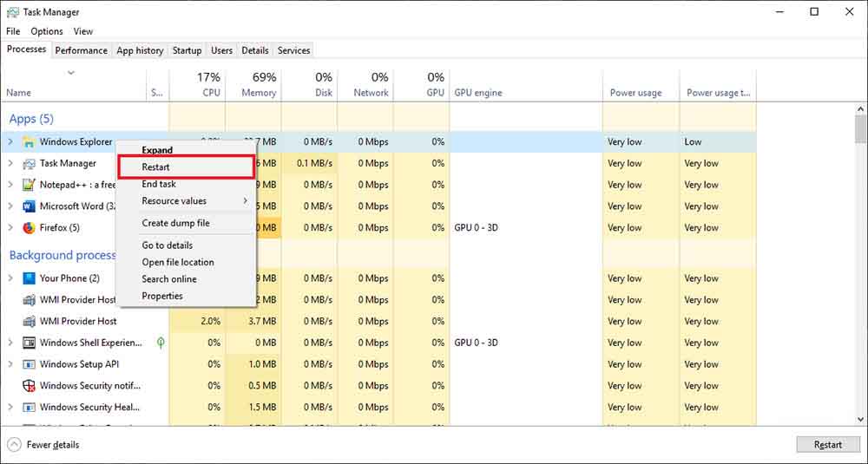Click the last WMI Provider Host icon
This screenshot has width=868, height=464.
[29, 321]
